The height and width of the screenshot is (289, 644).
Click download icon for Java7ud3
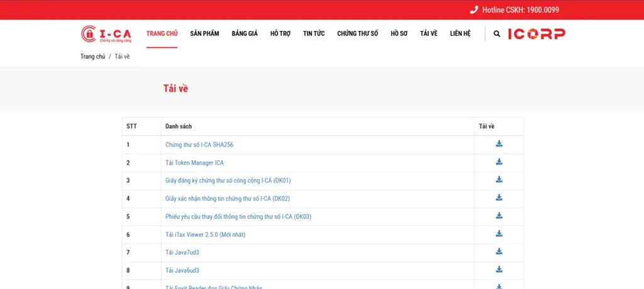click(x=499, y=251)
